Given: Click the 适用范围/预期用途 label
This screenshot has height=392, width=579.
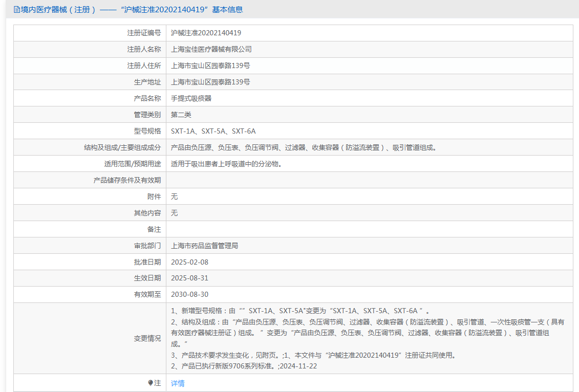Looking at the screenshot, I should click(133, 164).
